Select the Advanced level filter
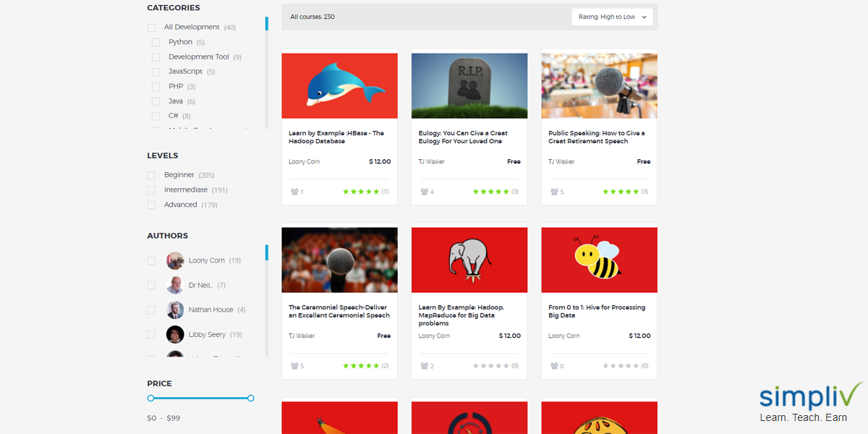This screenshot has width=868, height=434. tap(151, 205)
